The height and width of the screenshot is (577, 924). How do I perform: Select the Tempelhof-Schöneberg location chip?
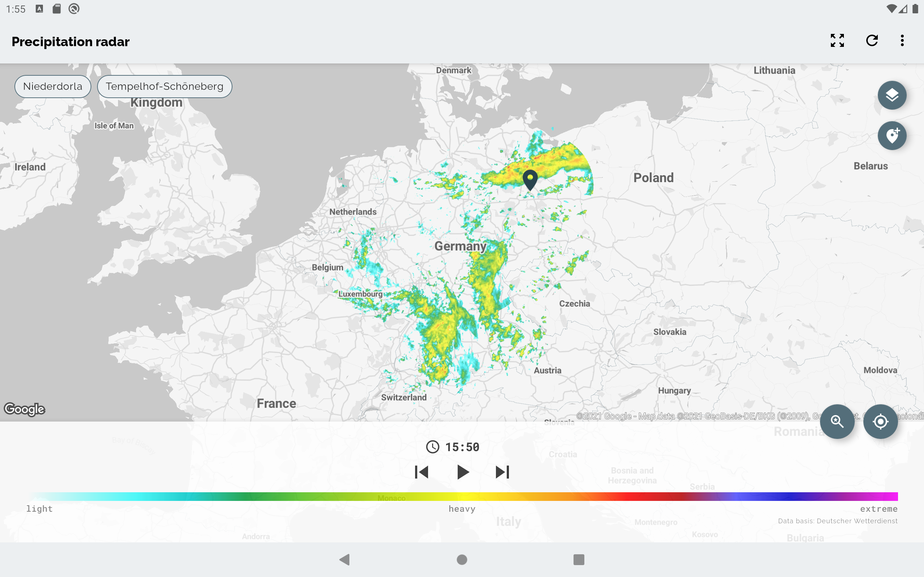point(165,86)
